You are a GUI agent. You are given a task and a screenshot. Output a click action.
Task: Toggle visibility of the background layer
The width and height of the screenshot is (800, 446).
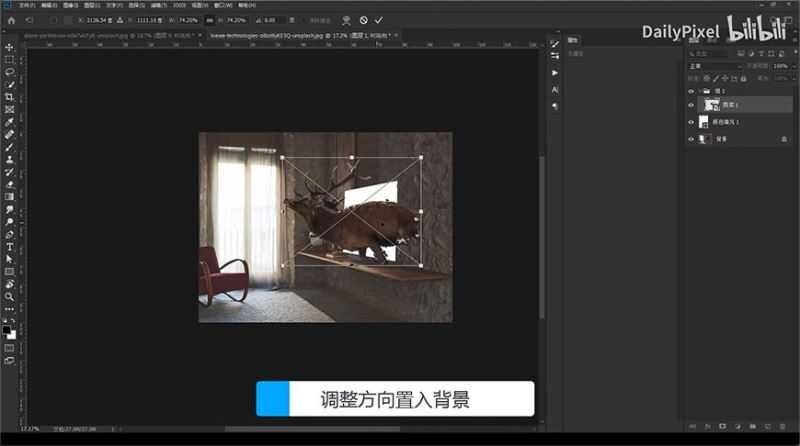coord(691,139)
